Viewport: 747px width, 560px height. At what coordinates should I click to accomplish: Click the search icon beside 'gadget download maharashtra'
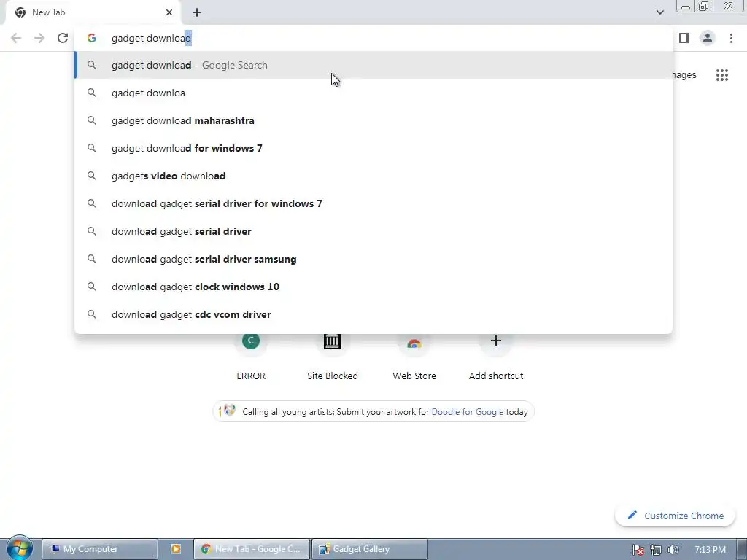[x=92, y=120]
